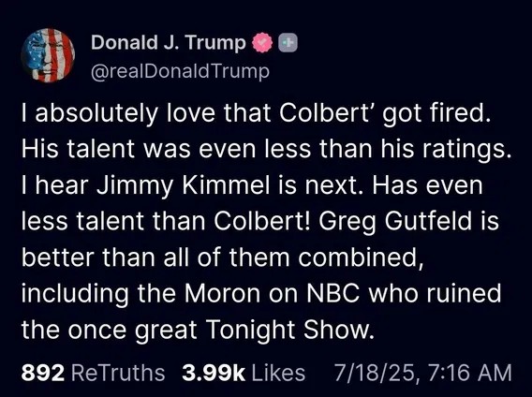This screenshot has width=532, height=397.
Task: Visit the @realDonaldTrump handle link
Action: 180,71
